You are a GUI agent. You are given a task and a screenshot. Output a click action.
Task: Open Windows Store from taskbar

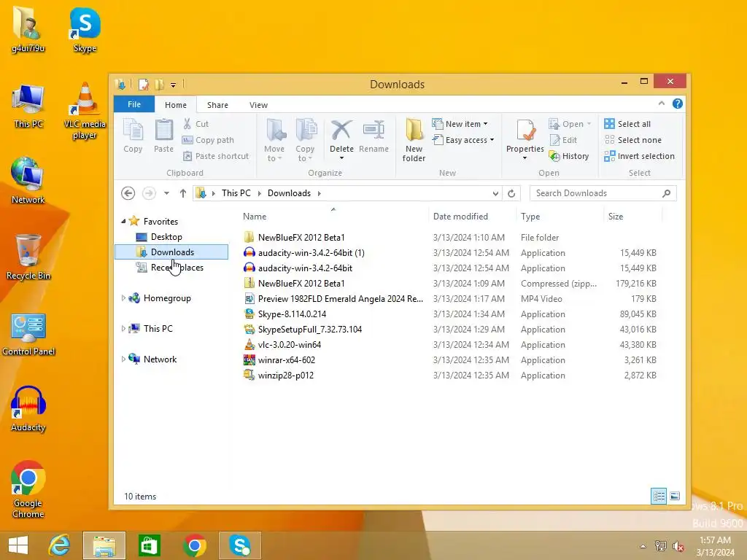149,545
